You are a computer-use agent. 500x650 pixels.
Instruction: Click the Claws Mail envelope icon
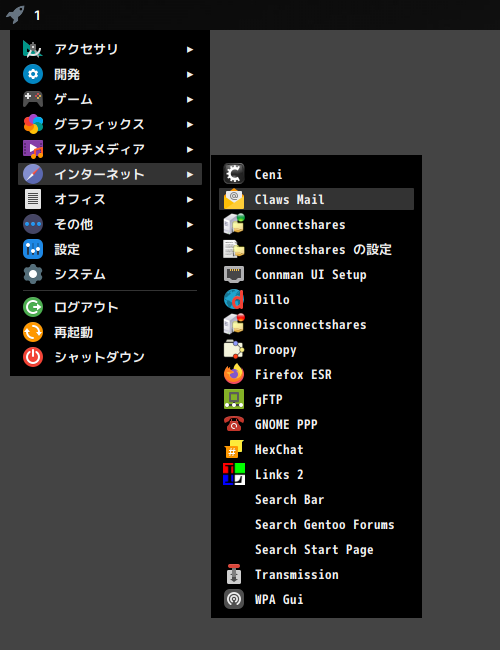pos(234,199)
